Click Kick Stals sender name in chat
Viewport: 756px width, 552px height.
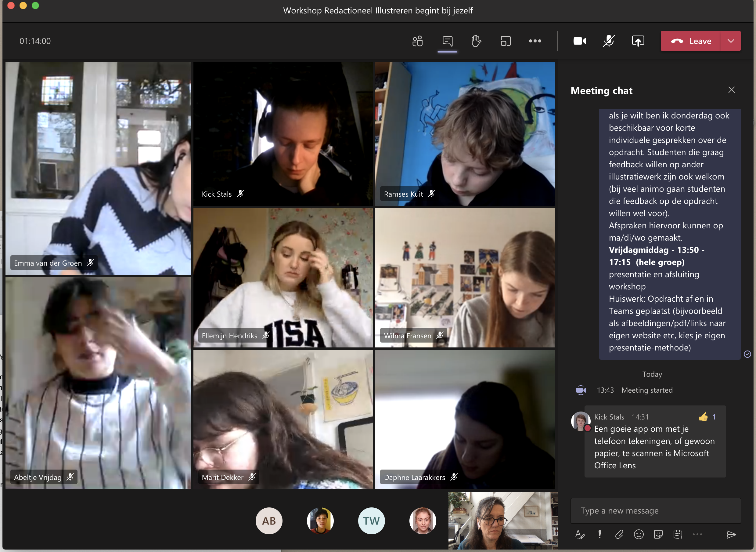pos(609,417)
